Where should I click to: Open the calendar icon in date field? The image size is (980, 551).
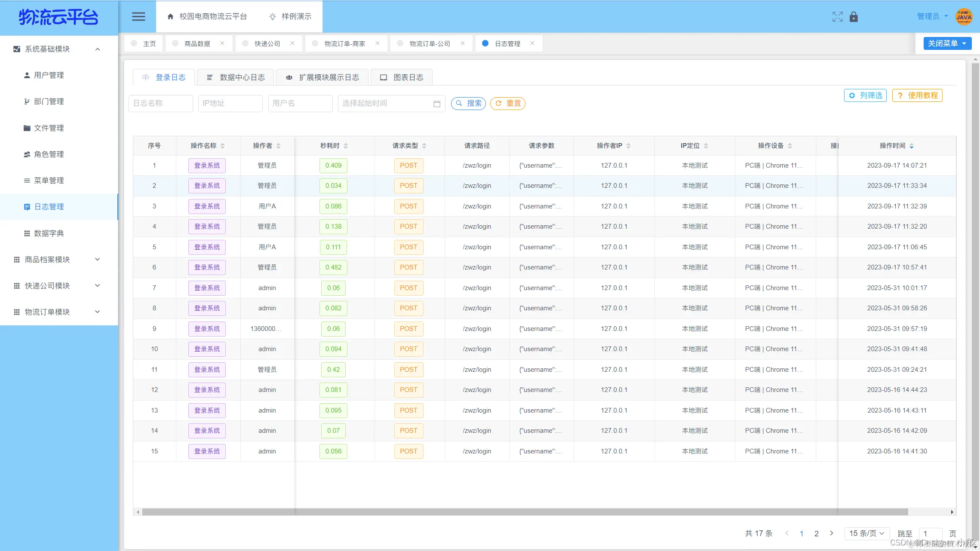pos(436,104)
